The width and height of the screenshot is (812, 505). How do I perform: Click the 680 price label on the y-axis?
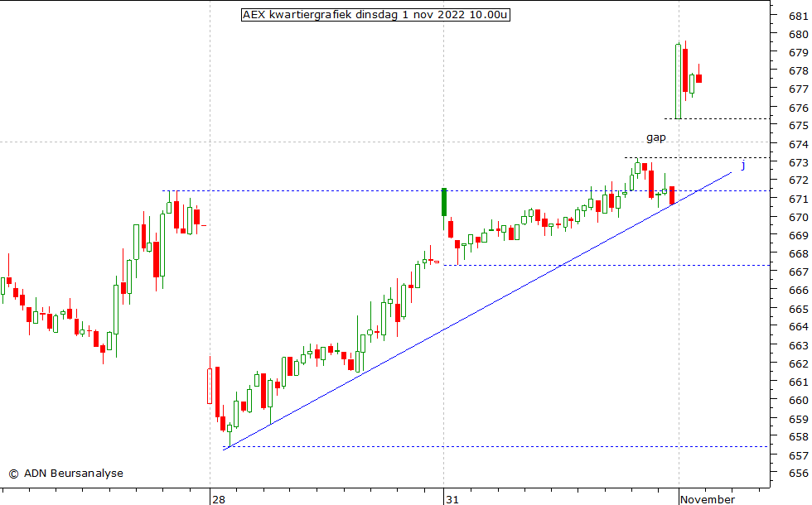[798, 35]
